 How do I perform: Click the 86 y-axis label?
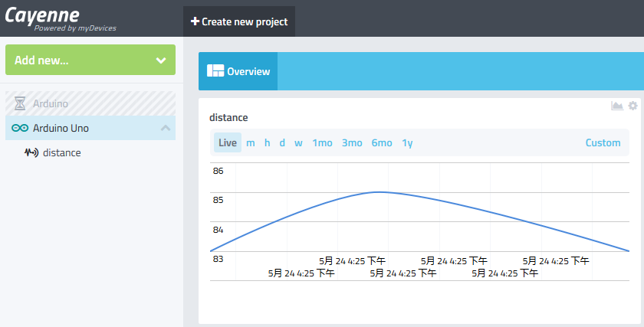coord(218,171)
